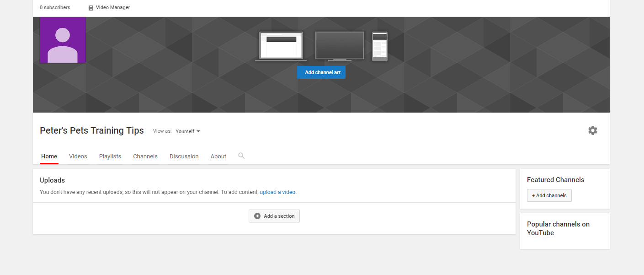Click + Add channels under Featured Channels
Screen dimensions: 644x275
pyautogui.click(x=549, y=195)
